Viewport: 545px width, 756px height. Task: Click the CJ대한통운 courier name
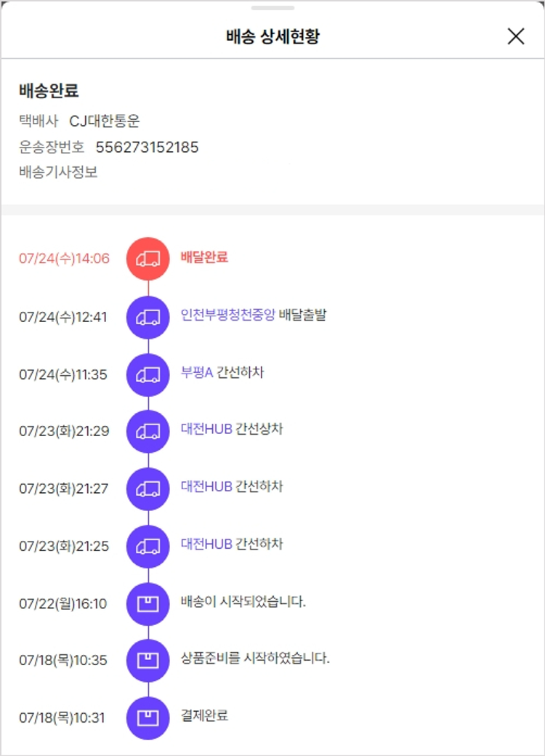pos(105,121)
